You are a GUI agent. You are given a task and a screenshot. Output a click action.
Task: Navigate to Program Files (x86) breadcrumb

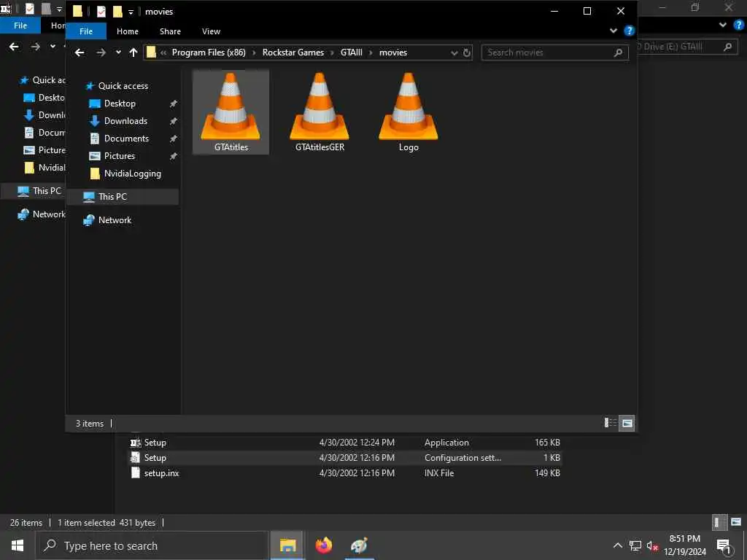(209, 52)
